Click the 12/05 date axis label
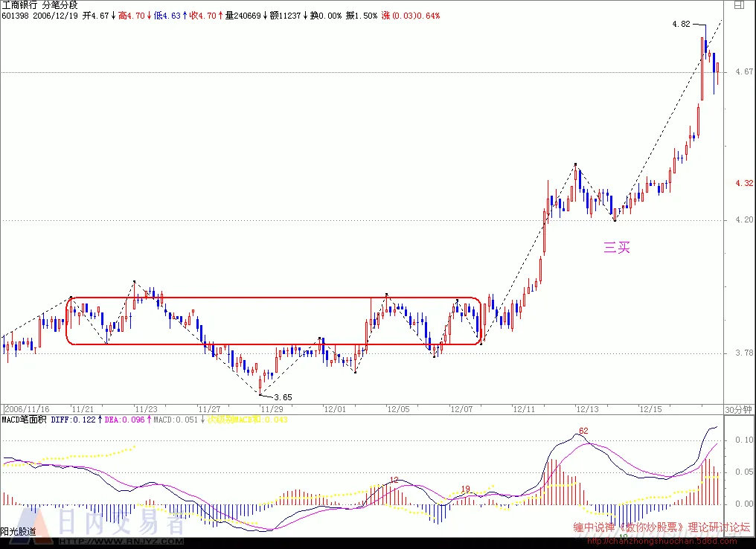Screen dimensions: 756x549 click(398, 410)
